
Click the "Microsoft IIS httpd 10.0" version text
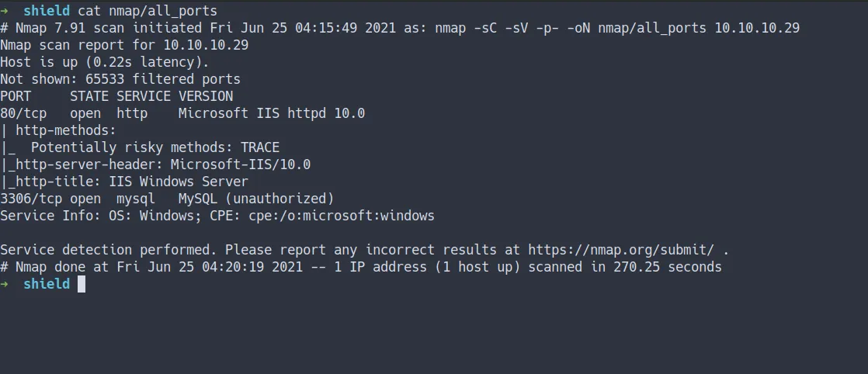point(272,113)
